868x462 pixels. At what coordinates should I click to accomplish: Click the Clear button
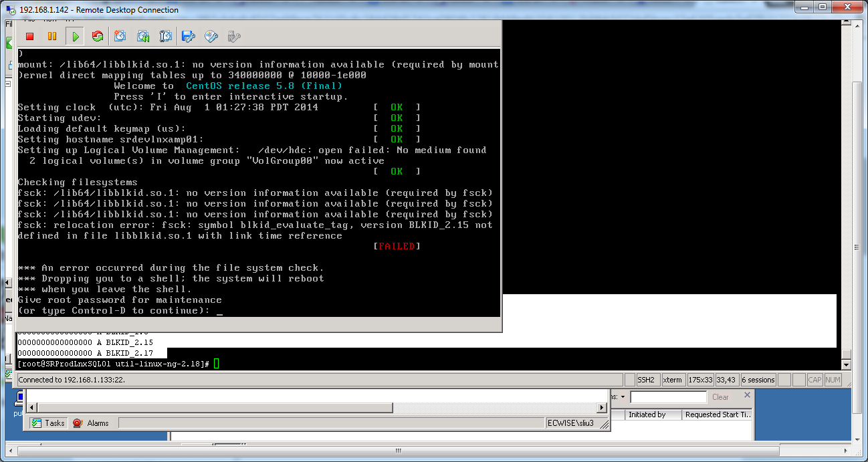pyautogui.click(x=720, y=396)
